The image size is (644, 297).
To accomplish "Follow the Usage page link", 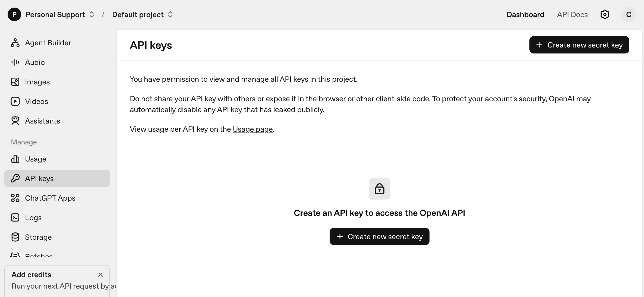I will 252,129.
